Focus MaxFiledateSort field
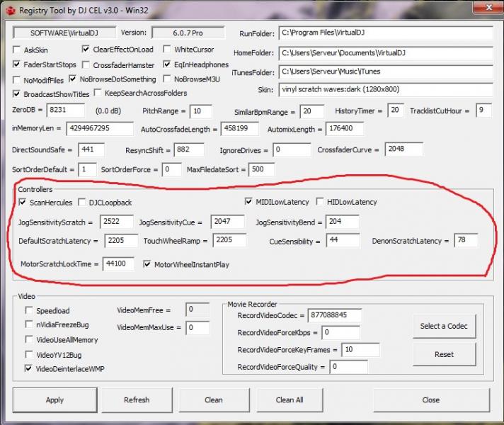 coord(262,169)
